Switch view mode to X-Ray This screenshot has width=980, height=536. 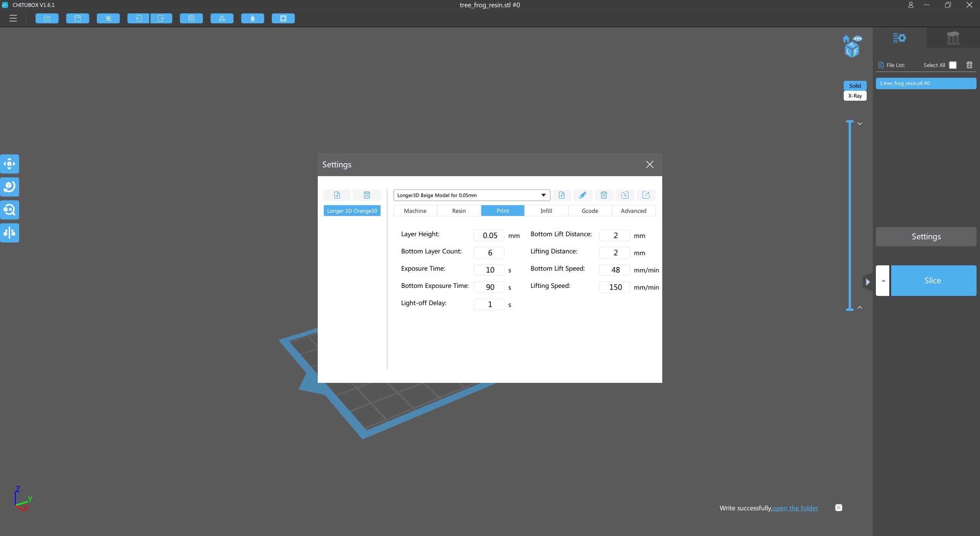855,96
